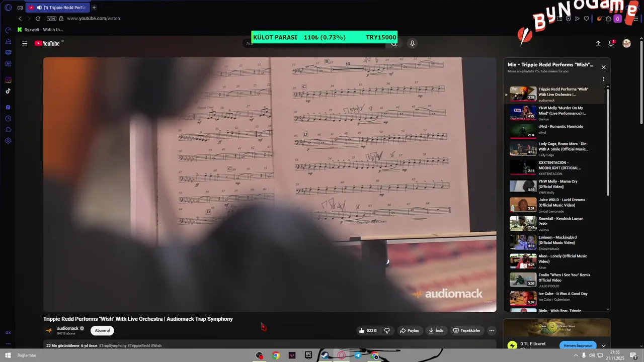Image resolution: width=644 pixels, height=362 pixels.
Task: Open the taskbar notification center icon
Action: tap(634, 355)
